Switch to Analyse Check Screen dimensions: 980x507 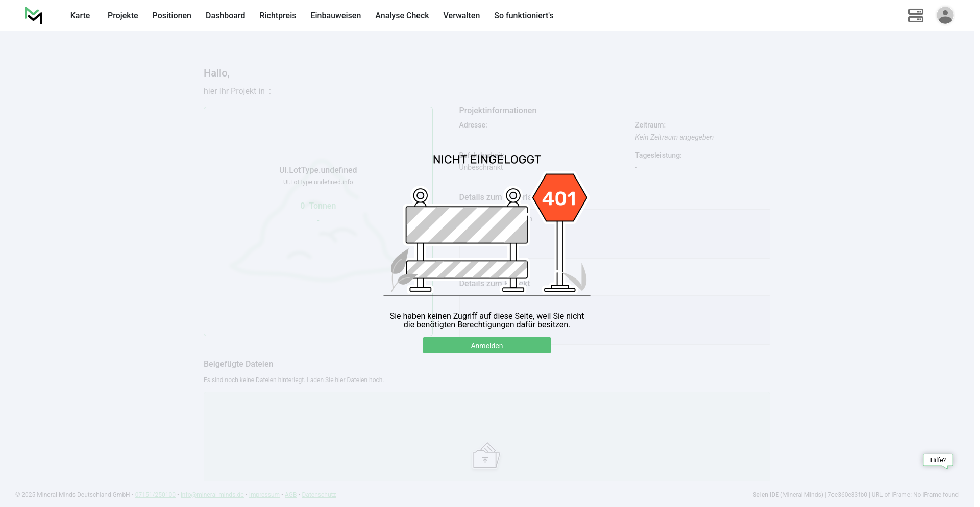pos(402,16)
